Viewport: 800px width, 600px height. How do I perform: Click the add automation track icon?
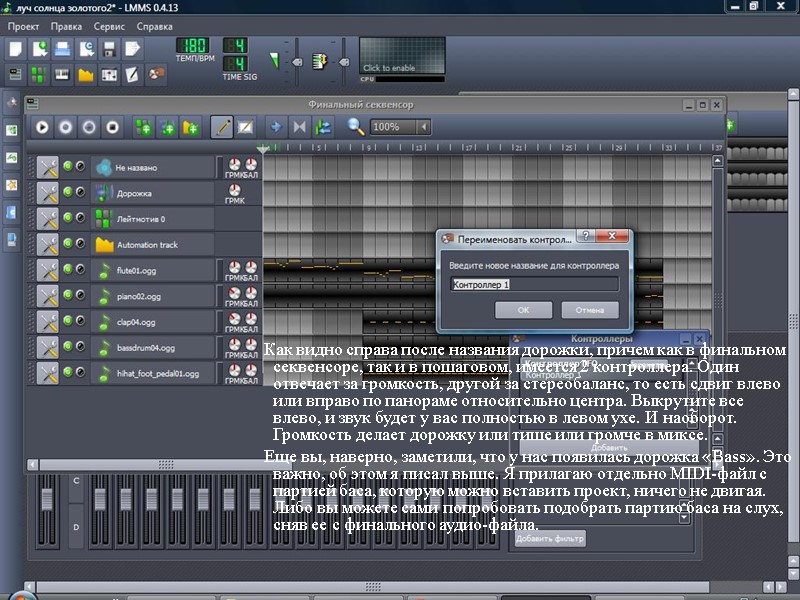tap(190, 127)
